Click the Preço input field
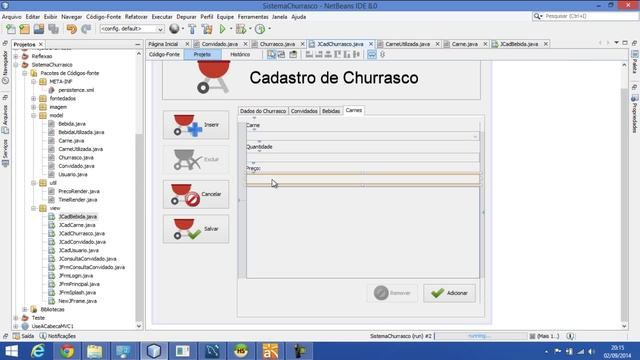640x360 pixels. click(363, 179)
